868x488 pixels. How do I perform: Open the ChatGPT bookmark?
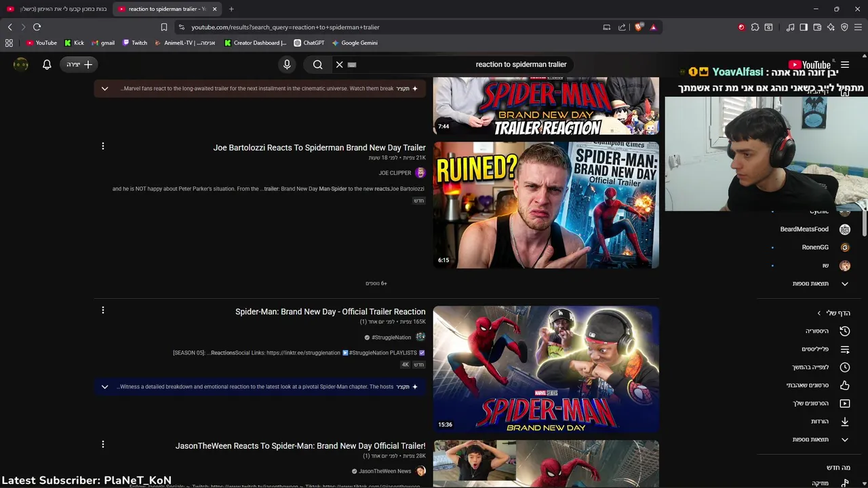coord(309,43)
